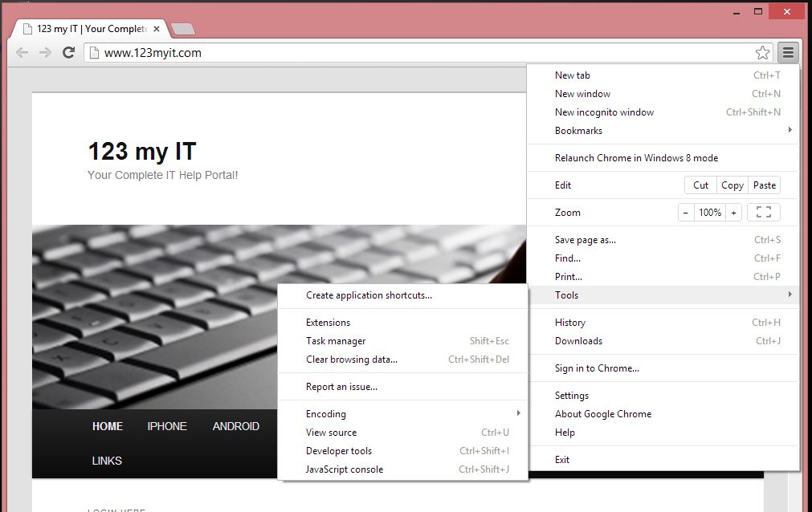Click the Paste button

pos(765,185)
